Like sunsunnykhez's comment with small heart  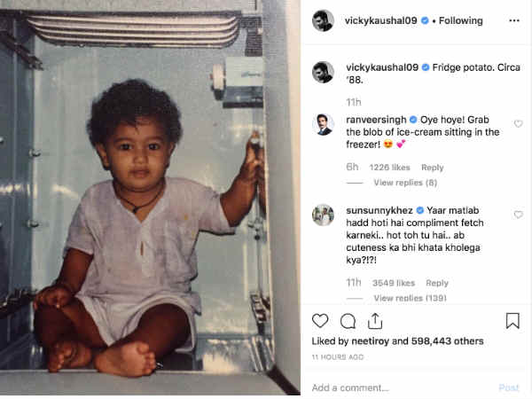pos(518,215)
